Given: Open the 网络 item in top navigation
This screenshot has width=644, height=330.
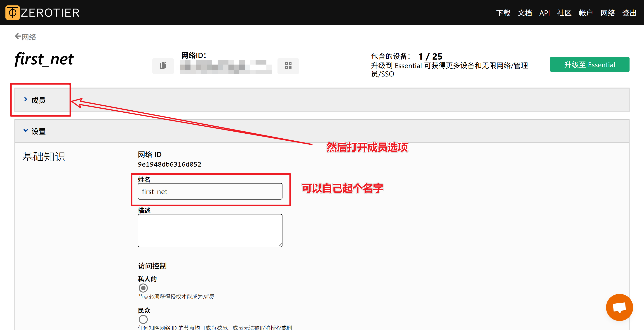Looking at the screenshot, I should click(607, 13).
